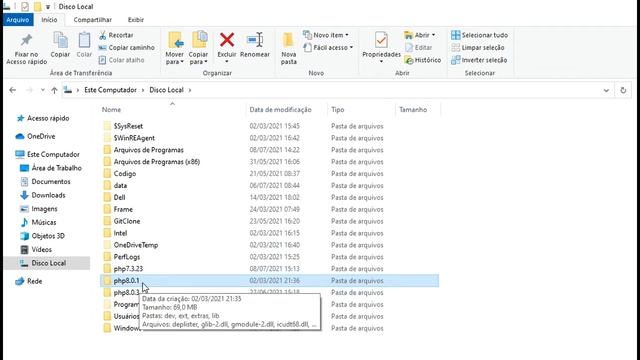Open the Abrir dropdown in ribbon

[x=420, y=35]
